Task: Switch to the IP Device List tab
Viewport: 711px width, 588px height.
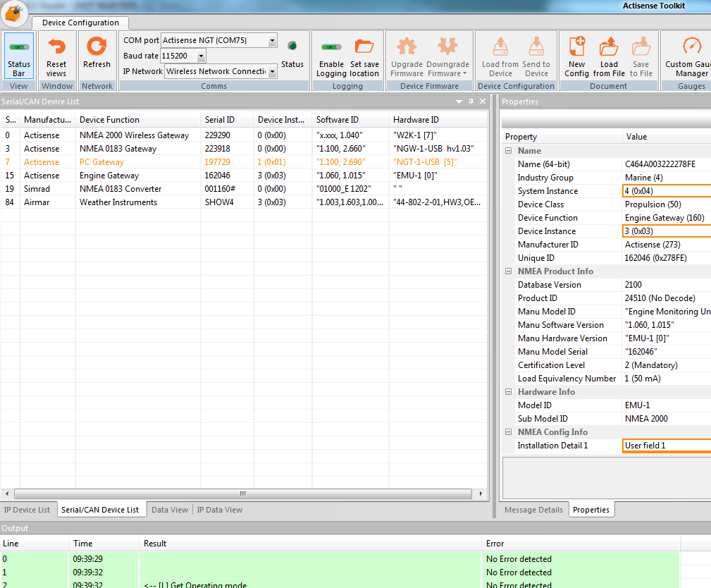Action: [x=27, y=510]
